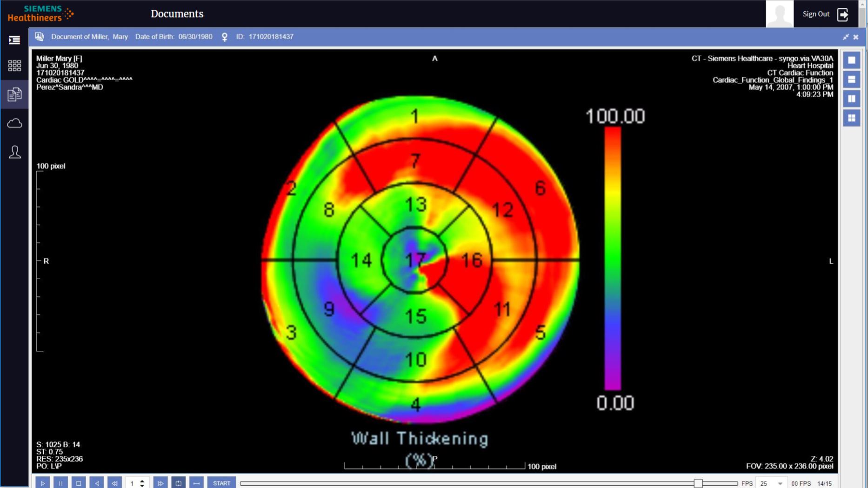868x488 pixels.
Task: Open the Documents icon in sidebar
Action: [x=14, y=94]
